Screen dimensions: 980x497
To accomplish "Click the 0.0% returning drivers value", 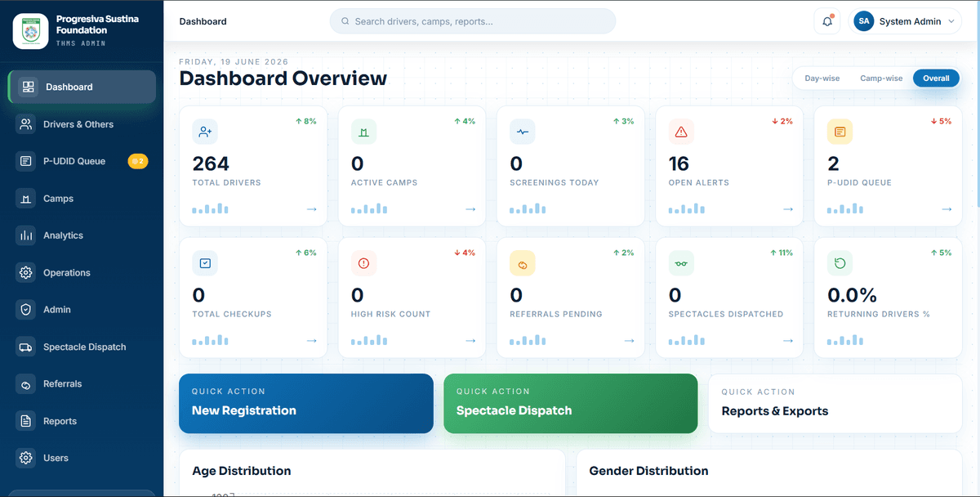I will (x=852, y=295).
